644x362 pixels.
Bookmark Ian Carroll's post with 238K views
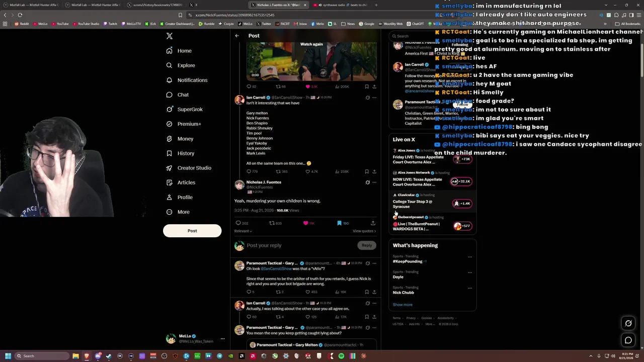point(366,171)
